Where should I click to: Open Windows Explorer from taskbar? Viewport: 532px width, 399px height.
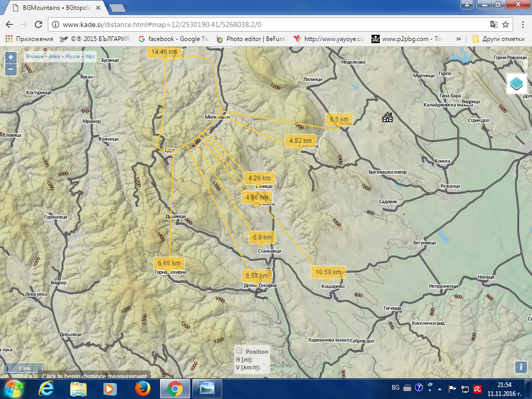pyautogui.click(x=78, y=389)
